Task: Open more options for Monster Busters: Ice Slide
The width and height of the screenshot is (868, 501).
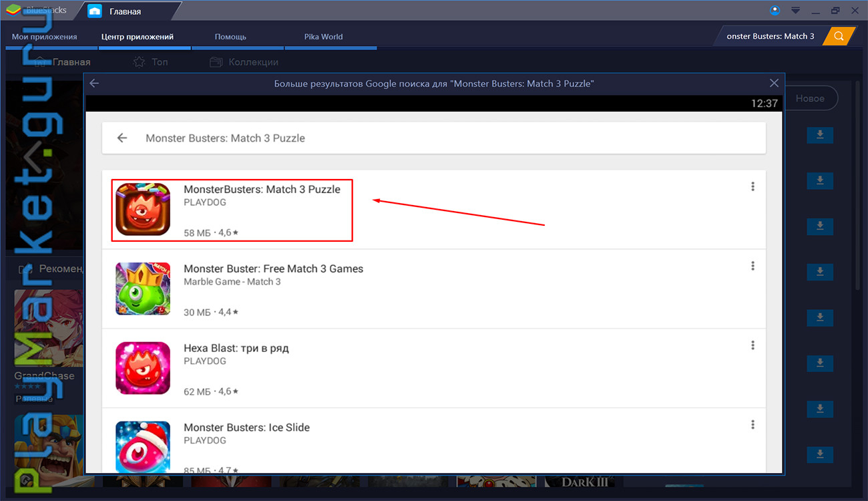Action: pos(752,425)
